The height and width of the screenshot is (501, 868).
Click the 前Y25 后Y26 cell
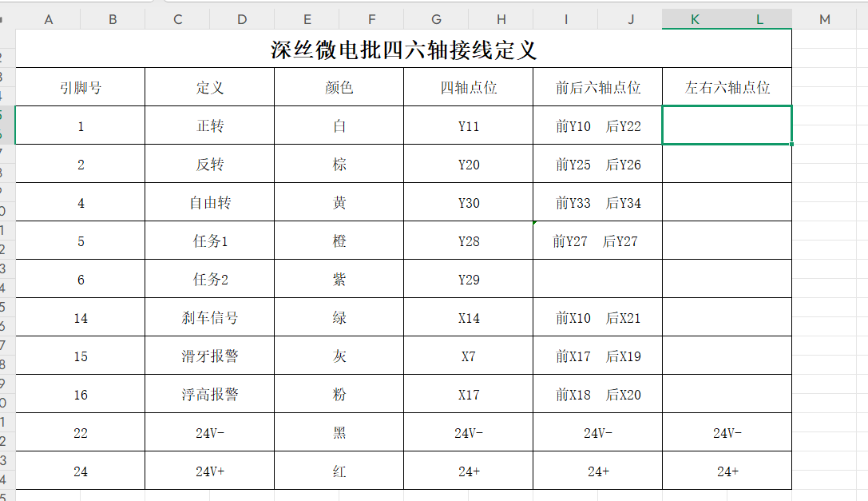(x=598, y=164)
